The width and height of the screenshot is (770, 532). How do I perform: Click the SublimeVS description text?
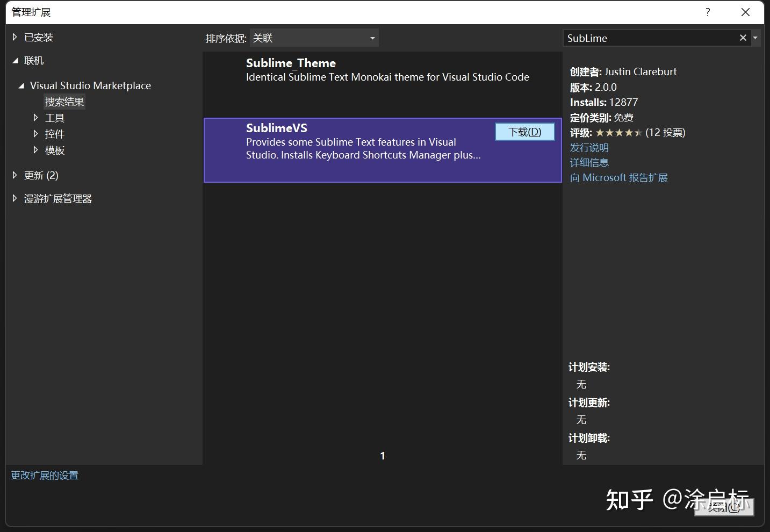[363, 148]
